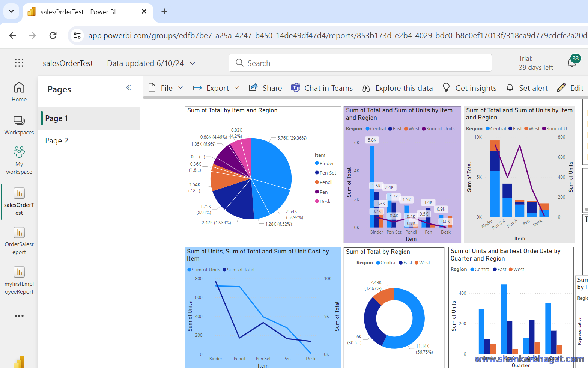This screenshot has width=588, height=368.
Task: Click Set alert button
Action: 527,88
